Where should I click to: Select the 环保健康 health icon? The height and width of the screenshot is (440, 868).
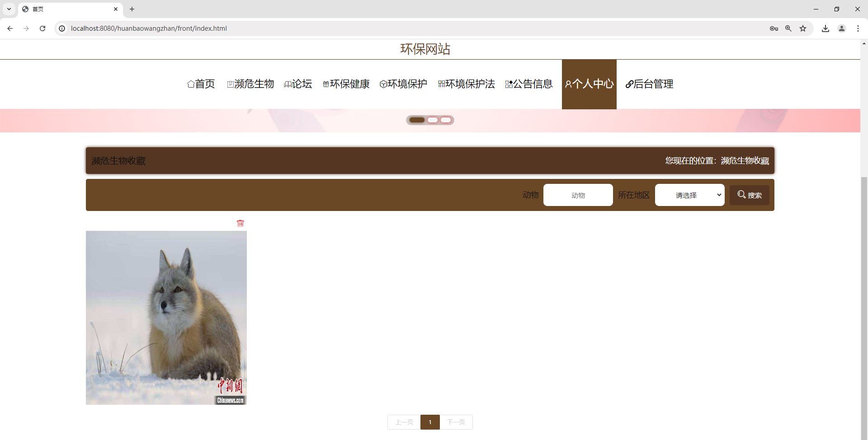tap(325, 84)
